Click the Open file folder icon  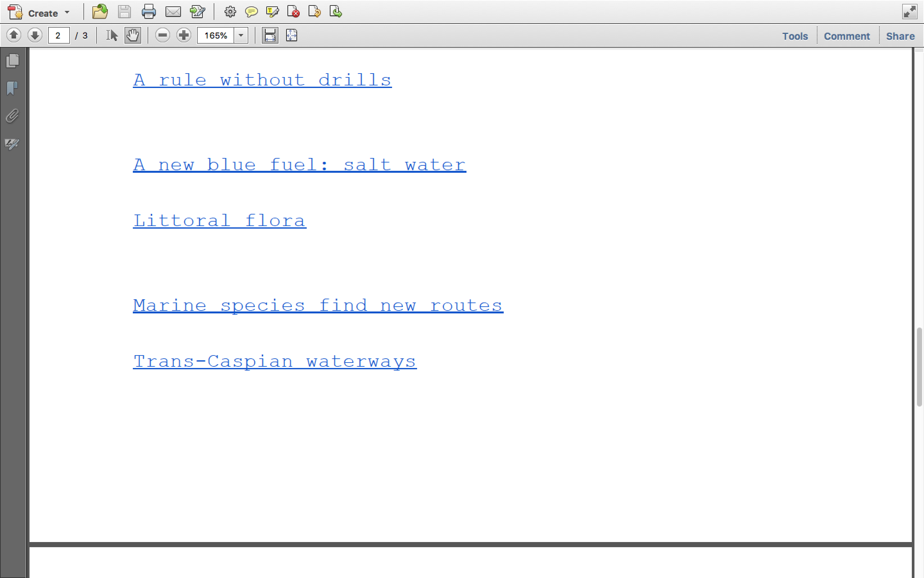coord(100,12)
